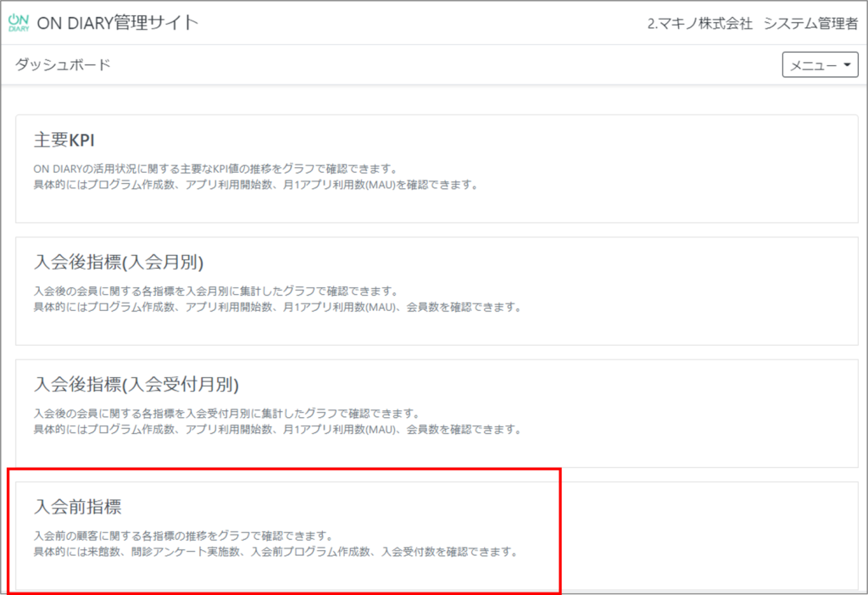Viewport: 868px width, 595px height.
Task: Expand the menu options in the top right
Action: point(819,64)
